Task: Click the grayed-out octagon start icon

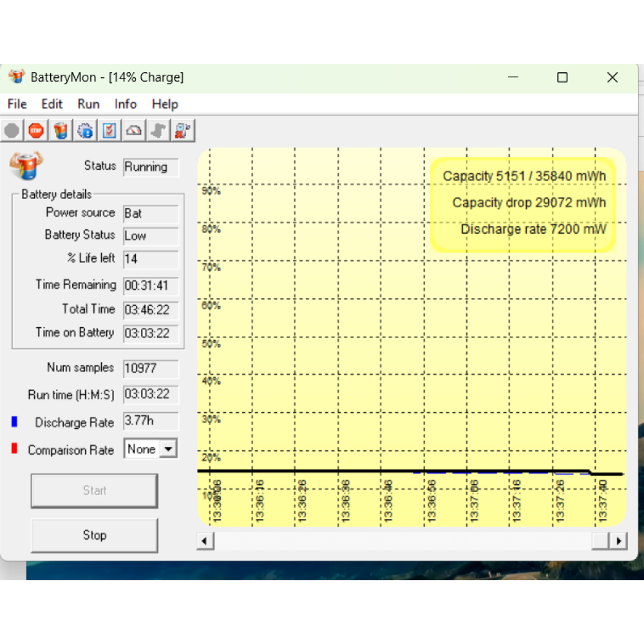Action: [12, 131]
